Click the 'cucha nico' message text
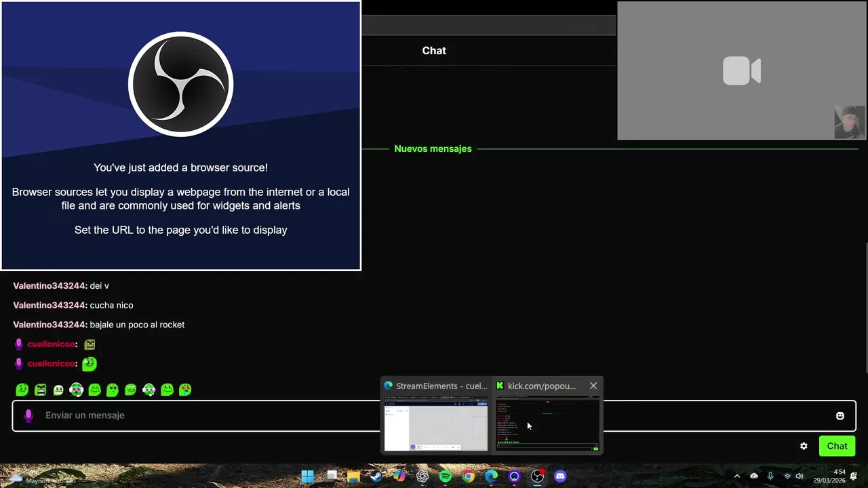The image size is (868, 488). click(x=111, y=305)
